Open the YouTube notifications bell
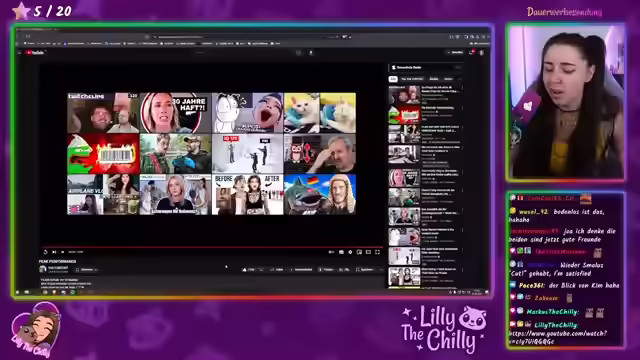Viewport: 640px width, 360px height. tap(471, 53)
